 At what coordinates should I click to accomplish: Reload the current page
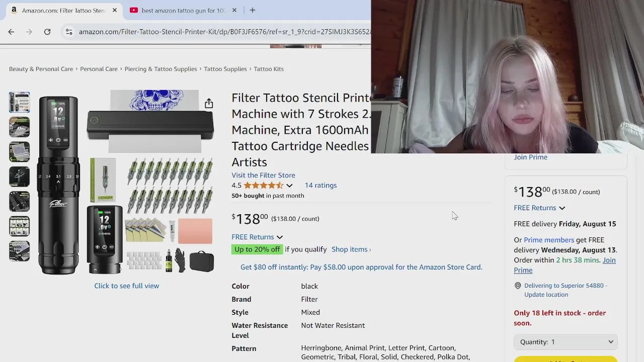[x=47, y=32]
